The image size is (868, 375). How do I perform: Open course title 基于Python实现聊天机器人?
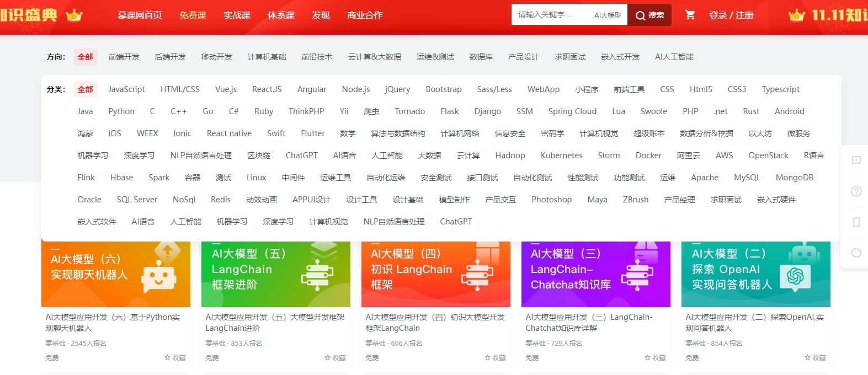point(113,323)
